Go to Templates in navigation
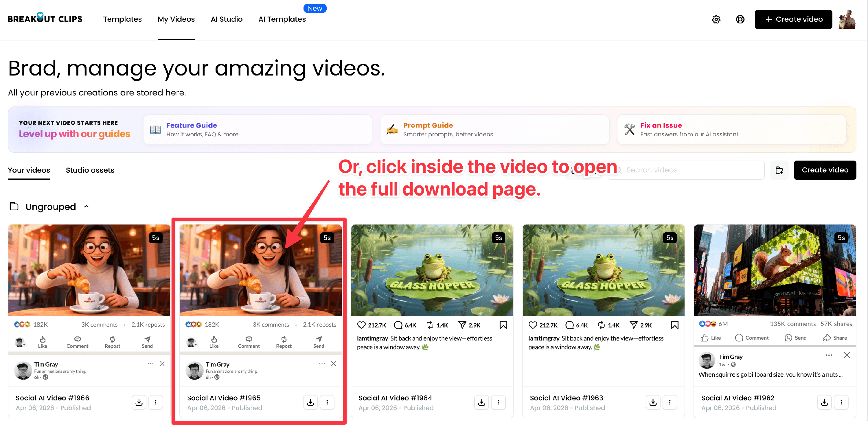 click(122, 19)
